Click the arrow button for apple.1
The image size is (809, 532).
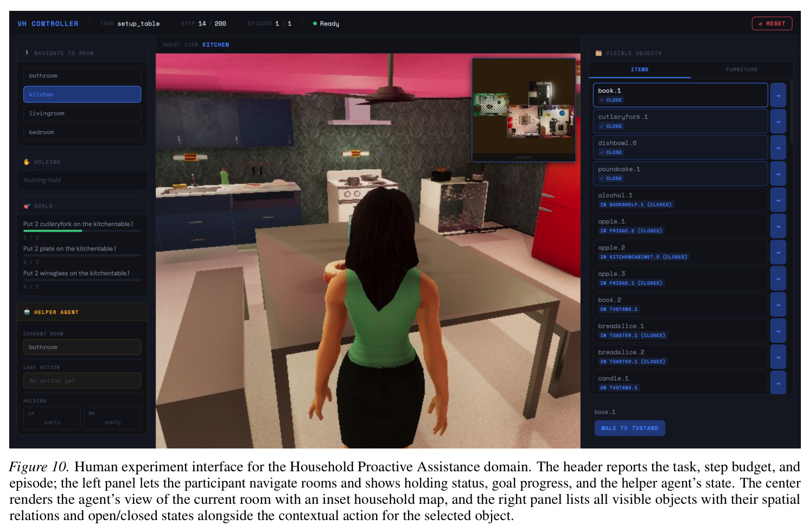point(778,226)
